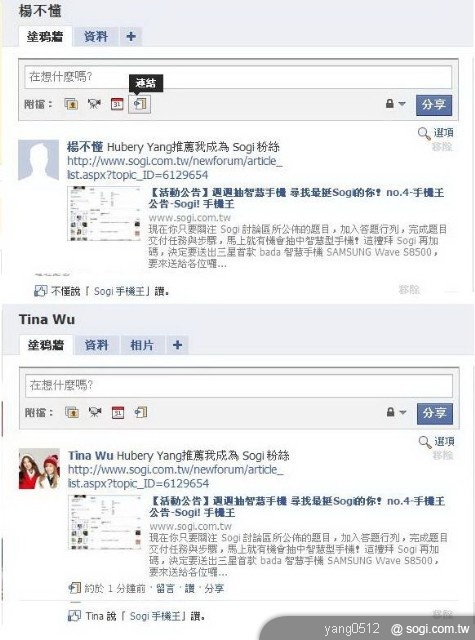This screenshot has height=640, width=475.
Task: Open Tina Wu profile picture thumbnail
Action: [x=39, y=469]
